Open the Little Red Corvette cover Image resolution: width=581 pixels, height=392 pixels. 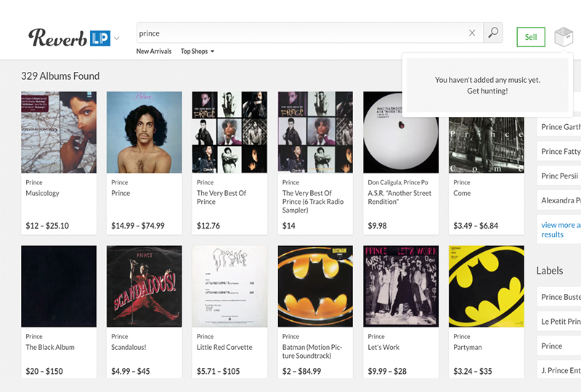tap(229, 286)
